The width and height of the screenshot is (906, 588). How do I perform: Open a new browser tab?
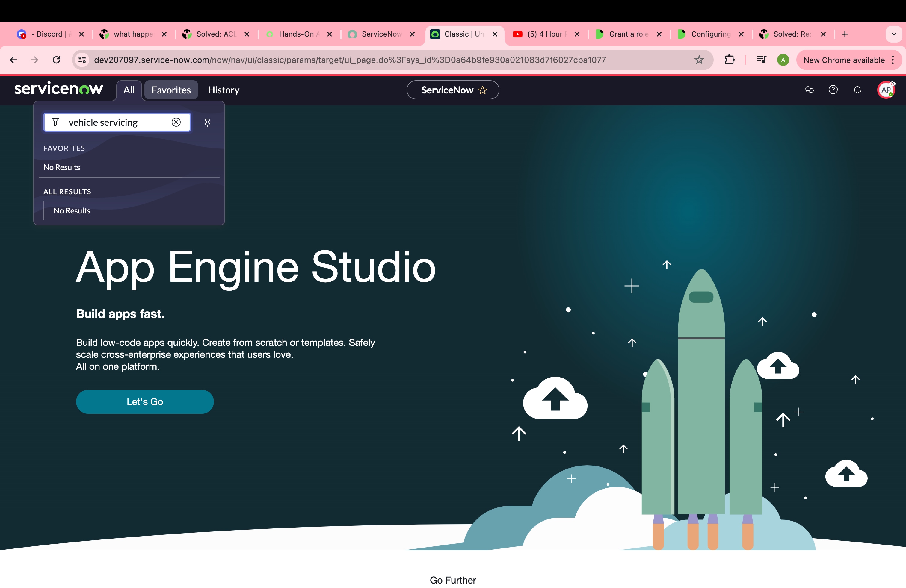pos(845,34)
